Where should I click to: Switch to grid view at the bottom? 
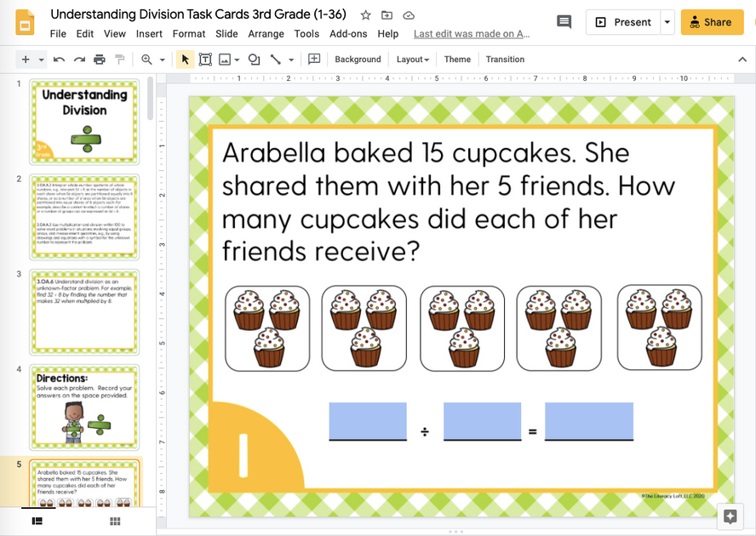pos(115,522)
